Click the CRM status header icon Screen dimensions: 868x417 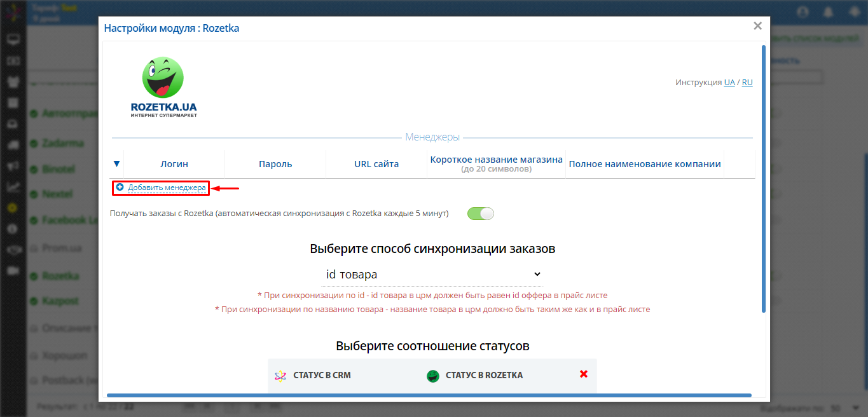click(280, 376)
